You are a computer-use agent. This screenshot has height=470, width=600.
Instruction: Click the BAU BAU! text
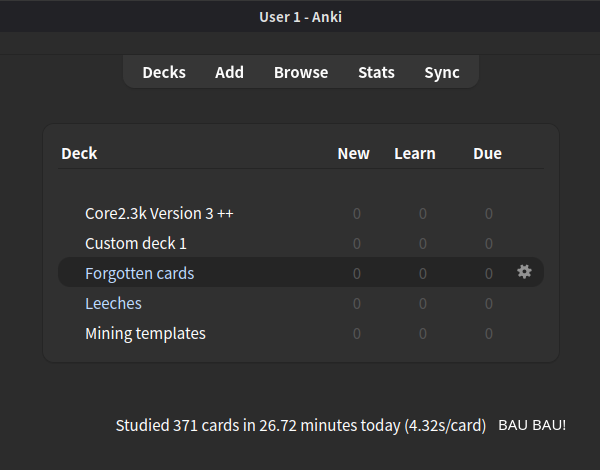coord(532,425)
